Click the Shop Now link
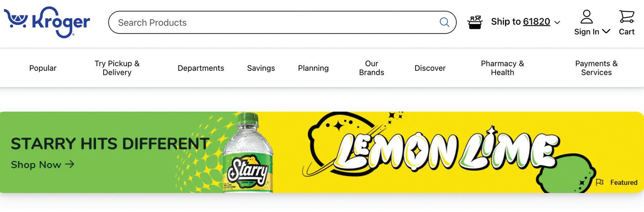644x212 pixels. pyautogui.click(x=43, y=164)
